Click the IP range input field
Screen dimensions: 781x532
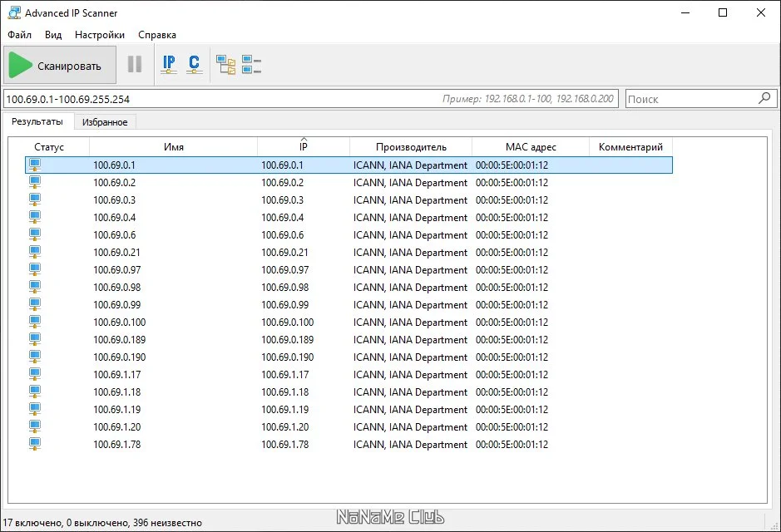[311, 99]
